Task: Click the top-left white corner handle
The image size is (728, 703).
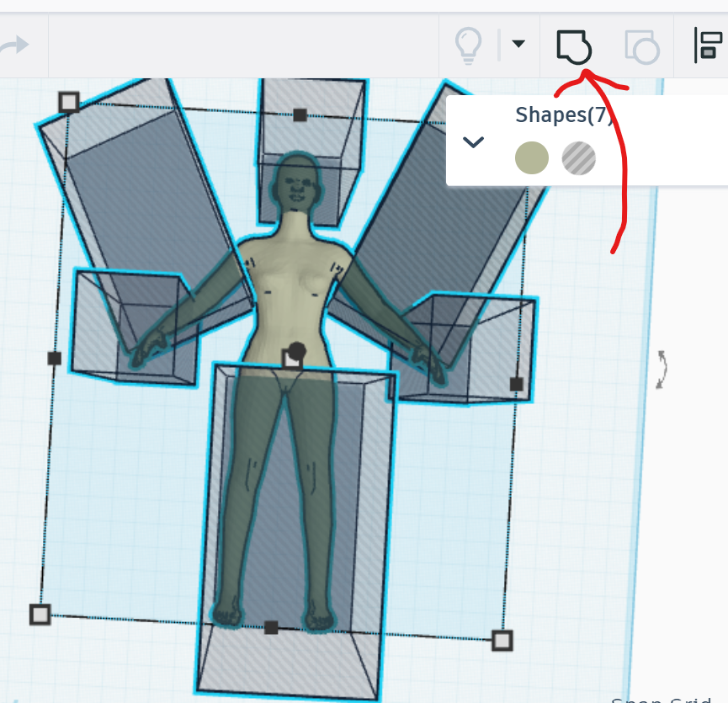Action: (69, 102)
